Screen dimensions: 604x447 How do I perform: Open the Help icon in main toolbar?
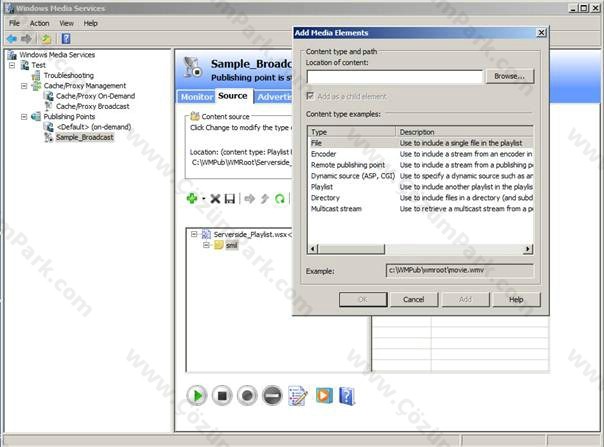point(66,39)
